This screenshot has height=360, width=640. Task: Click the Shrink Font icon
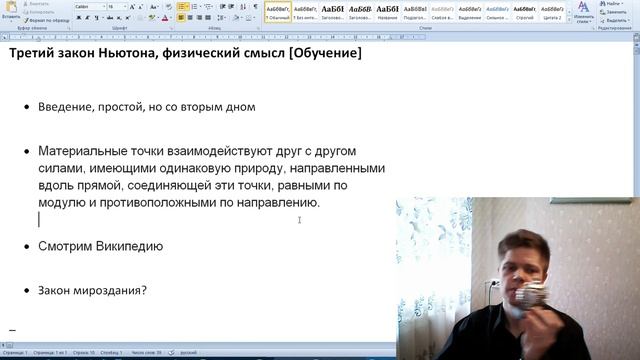coord(140,7)
